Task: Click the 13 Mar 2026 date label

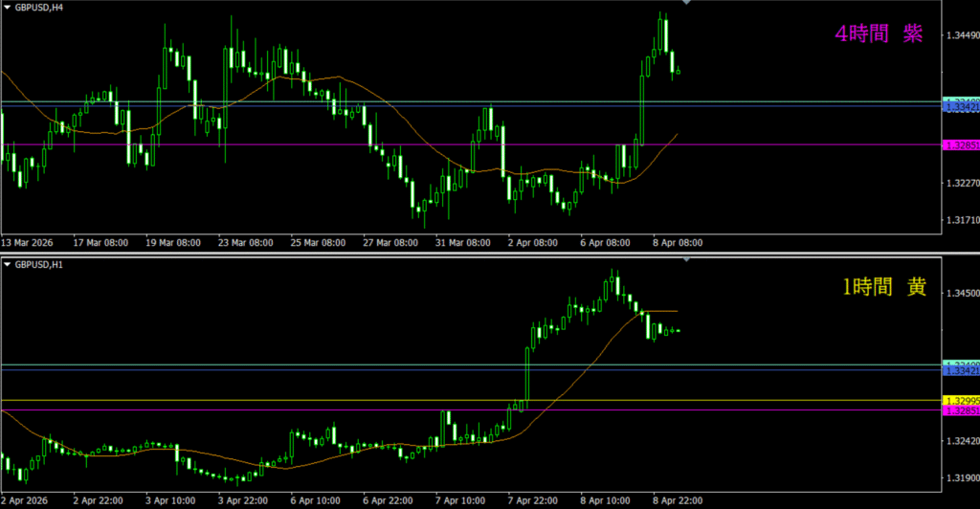Action: 29,243
